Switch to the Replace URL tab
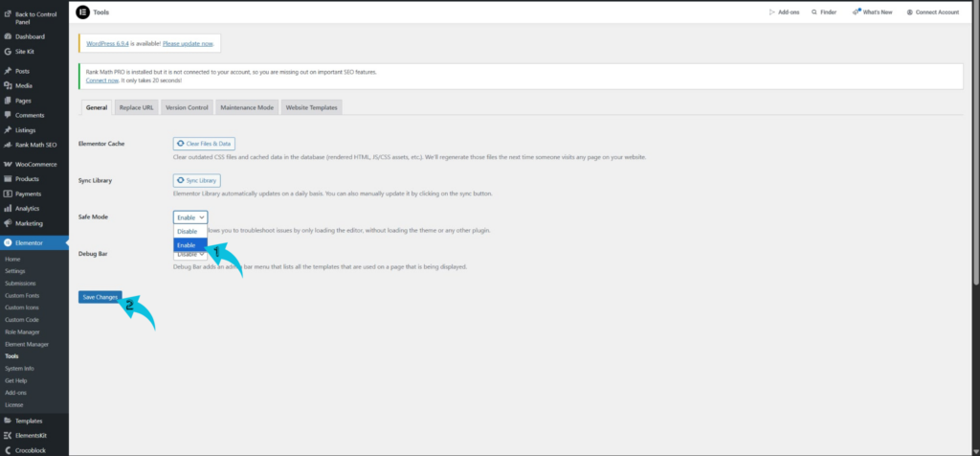This screenshot has height=456, width=980. tap(136, 107)
